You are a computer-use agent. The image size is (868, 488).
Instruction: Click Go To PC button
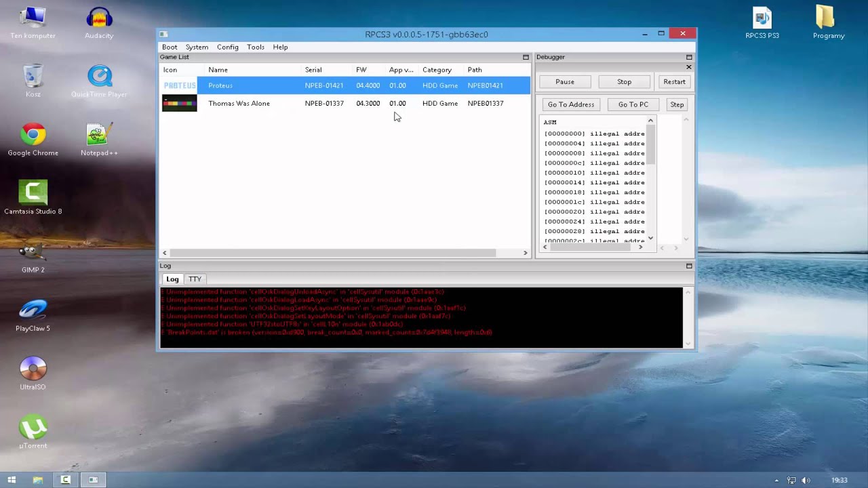[633, 104]
